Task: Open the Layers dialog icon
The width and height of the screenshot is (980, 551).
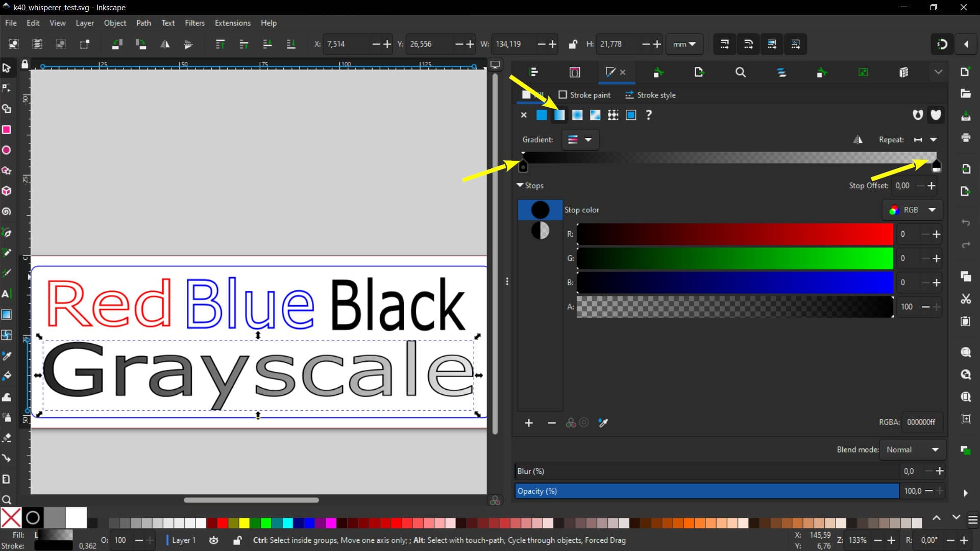Action: [x=782, y=72]
